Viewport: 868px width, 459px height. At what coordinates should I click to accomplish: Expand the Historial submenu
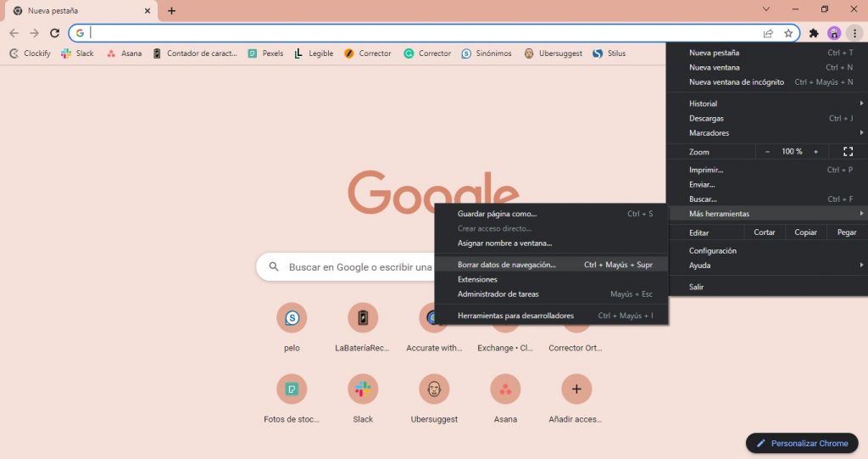[766, 104]
